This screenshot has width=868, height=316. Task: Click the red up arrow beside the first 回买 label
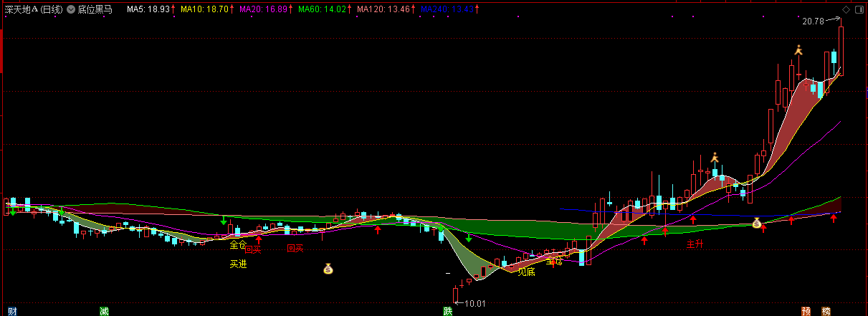[258, 240]
